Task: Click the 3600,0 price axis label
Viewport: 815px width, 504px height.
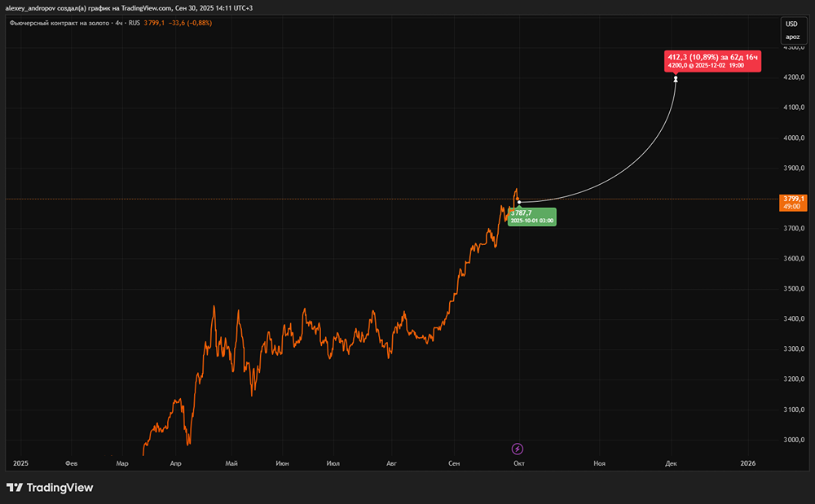Action: [x=794, y=258]
